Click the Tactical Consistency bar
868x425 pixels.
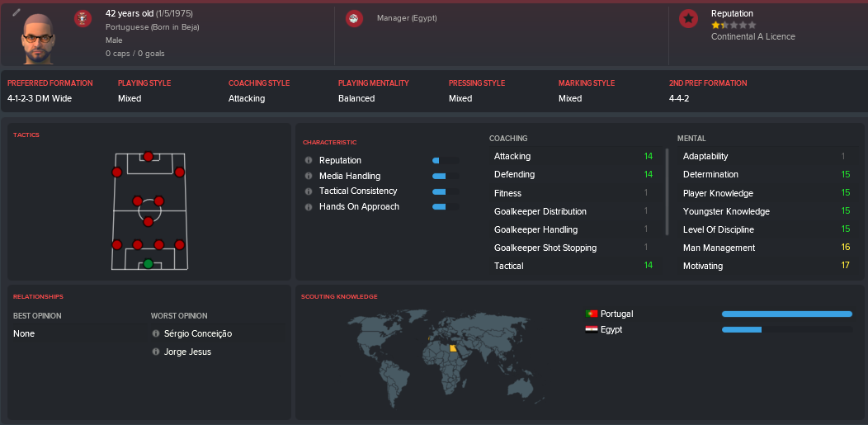pyautogui.click(x=445, y=191)
